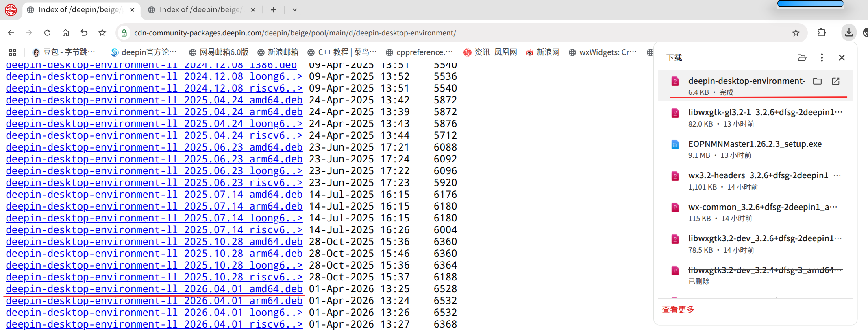
Task: Reload the current page
Action: click(47, 33)
